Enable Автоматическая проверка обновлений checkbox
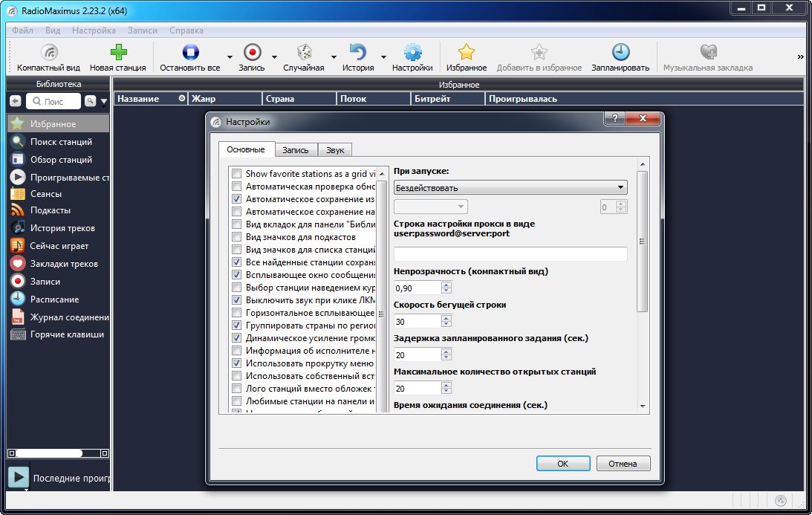This screenshot has height=515, width=812. click(x=237, y=186)
